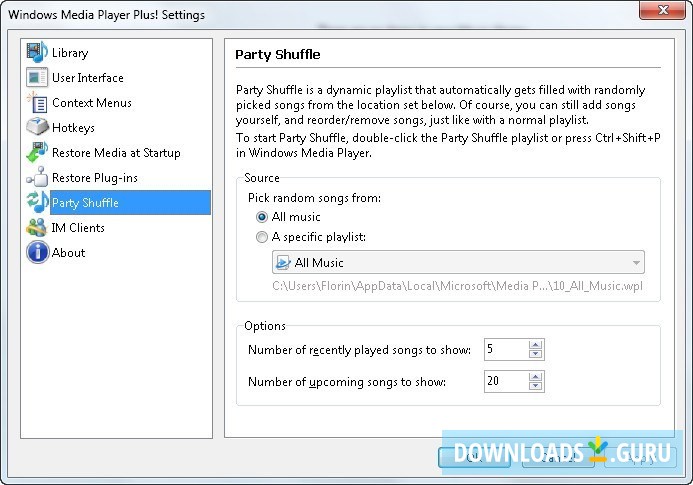Increase upcoming songs count

point(536,377)
